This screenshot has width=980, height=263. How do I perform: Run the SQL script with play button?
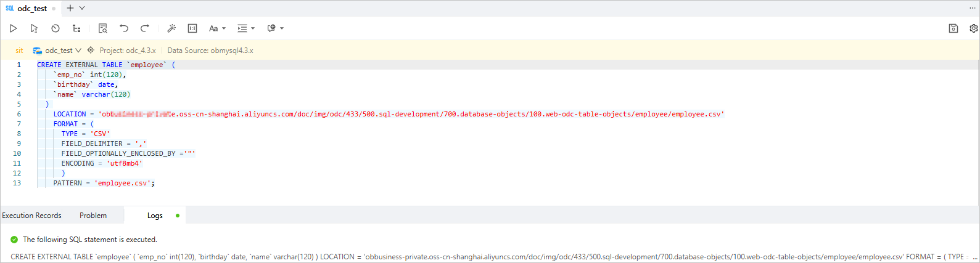point(13,28)
